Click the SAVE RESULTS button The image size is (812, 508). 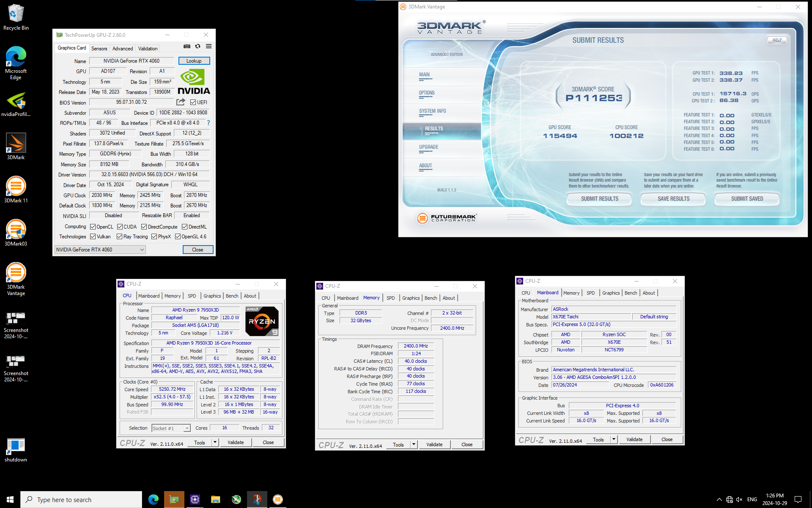(673, 199)
